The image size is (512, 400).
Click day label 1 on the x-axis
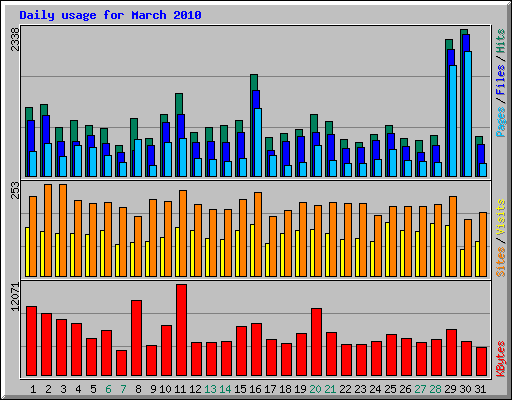point(33,389)
